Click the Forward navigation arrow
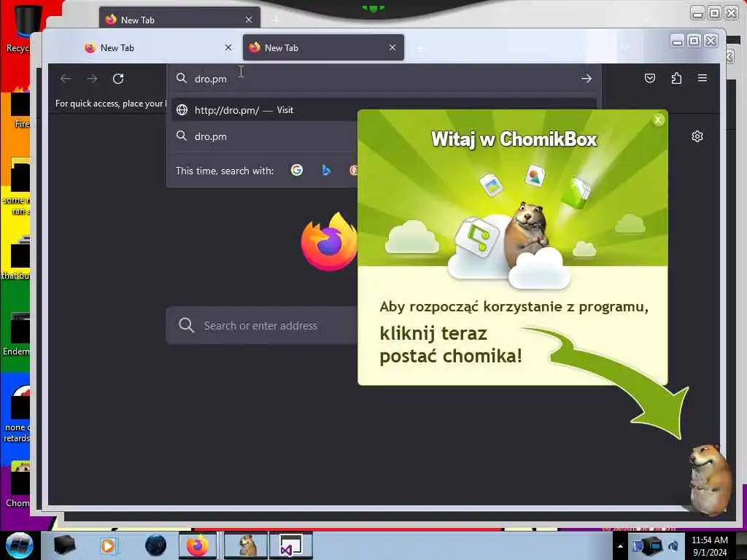Viewport: 747px width, 560px height. [93, 79]
